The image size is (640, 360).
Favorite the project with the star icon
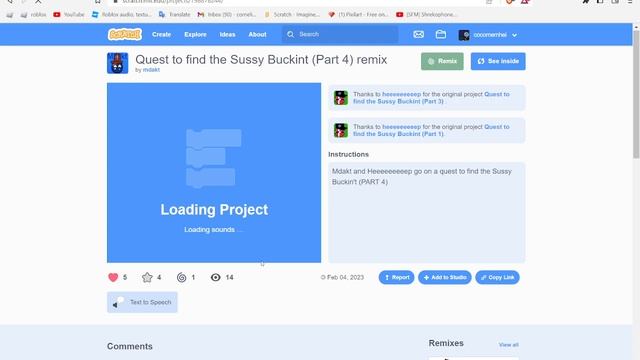coord(147,277)
